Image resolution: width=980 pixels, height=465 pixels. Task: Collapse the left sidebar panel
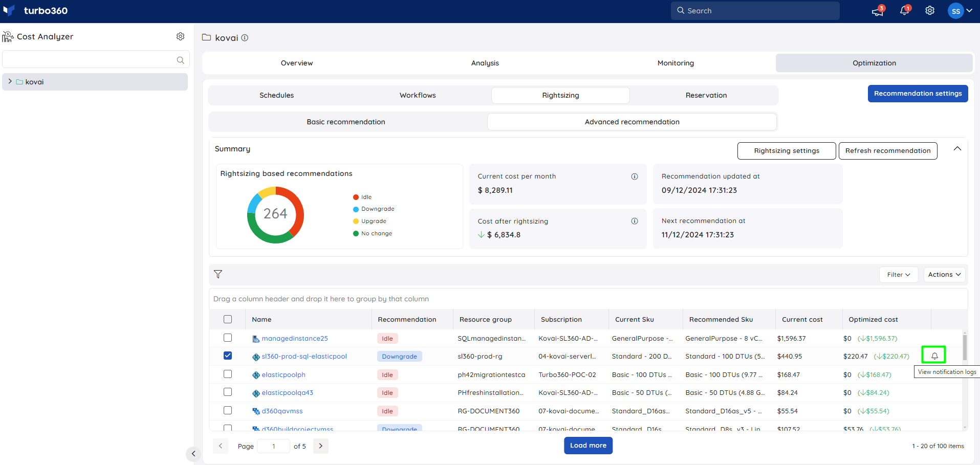click(x=193, y=453)
